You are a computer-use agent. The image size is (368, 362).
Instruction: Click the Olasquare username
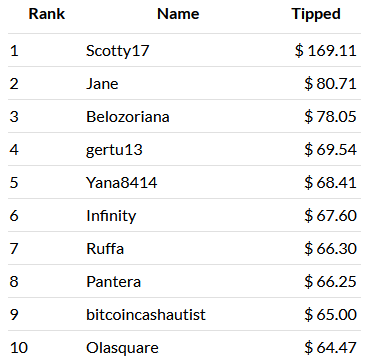click(122, 348)
